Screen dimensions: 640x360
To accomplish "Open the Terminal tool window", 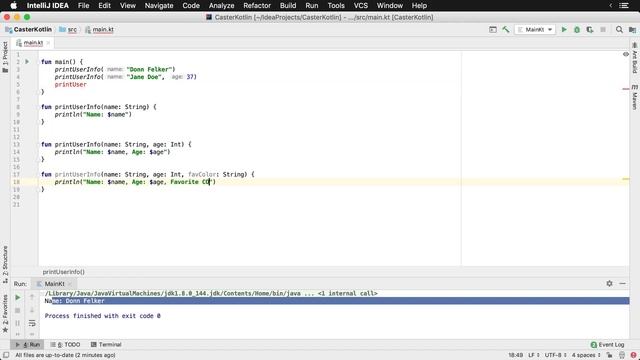I will pyautogui.click(x=106, y=344).
